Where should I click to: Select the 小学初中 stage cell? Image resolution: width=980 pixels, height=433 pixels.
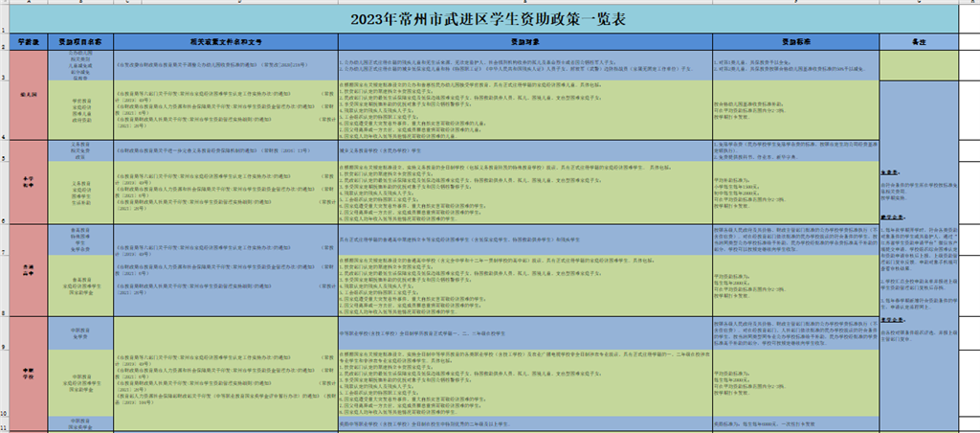tap(29, 182)
